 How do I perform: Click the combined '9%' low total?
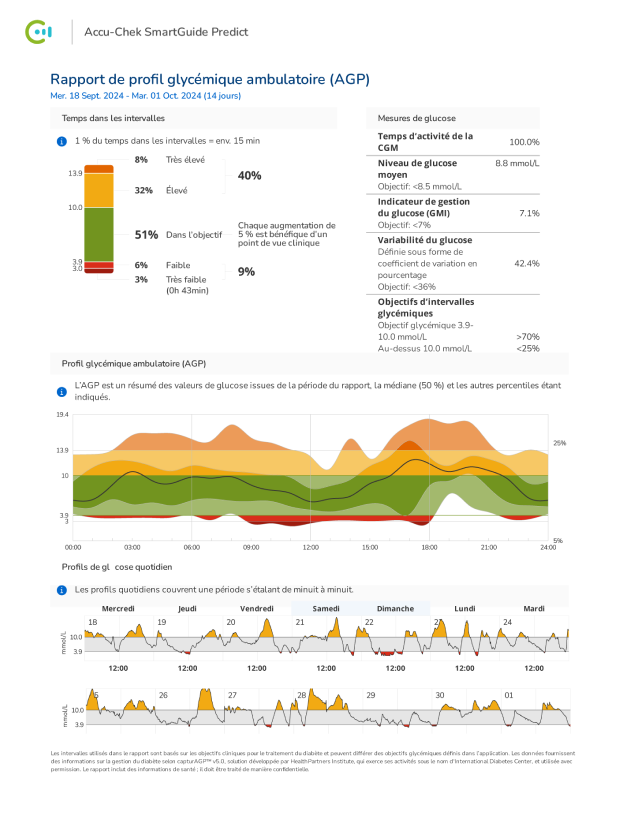tap(246, 272)
